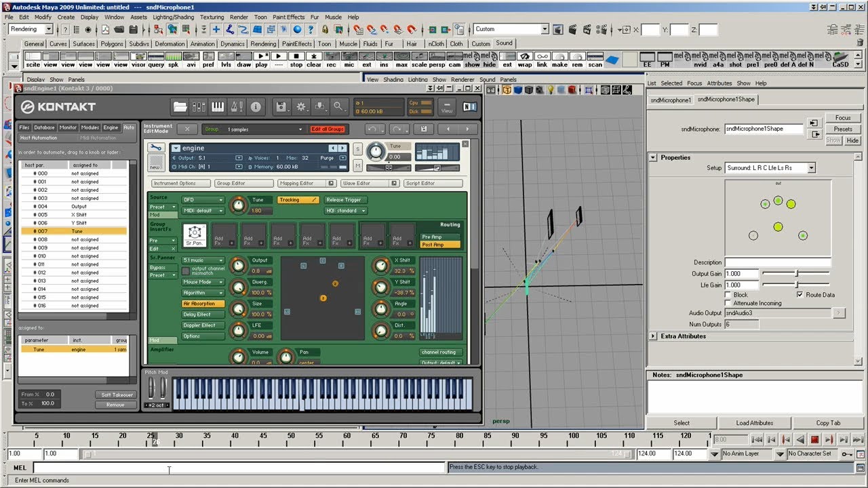
Task: Click the 'mic' sound shelf icon
Action: pyautogui.click(x=349, y=60)
